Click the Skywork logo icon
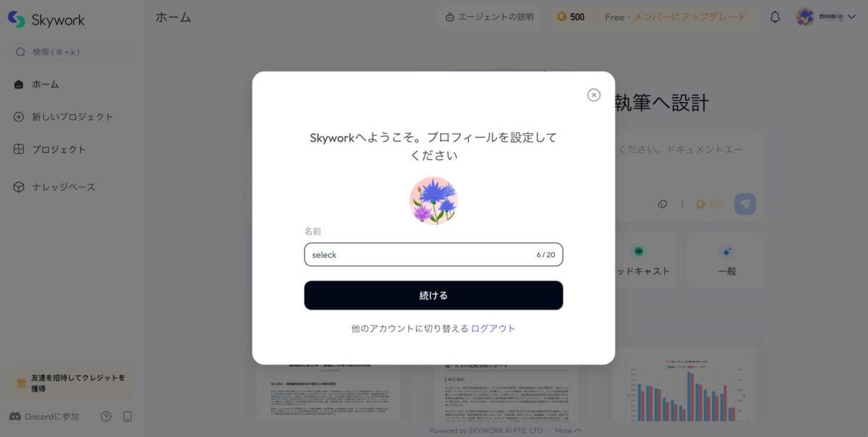Screen dimensions: 868x437 click(x=17, y=20)
